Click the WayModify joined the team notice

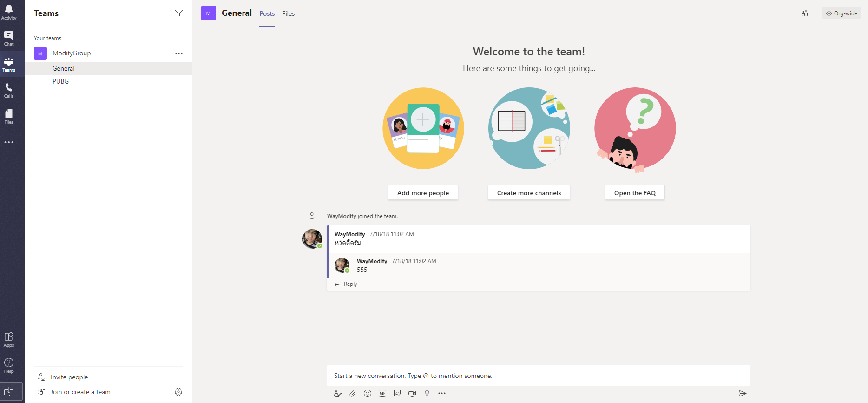tap(362, 216)
